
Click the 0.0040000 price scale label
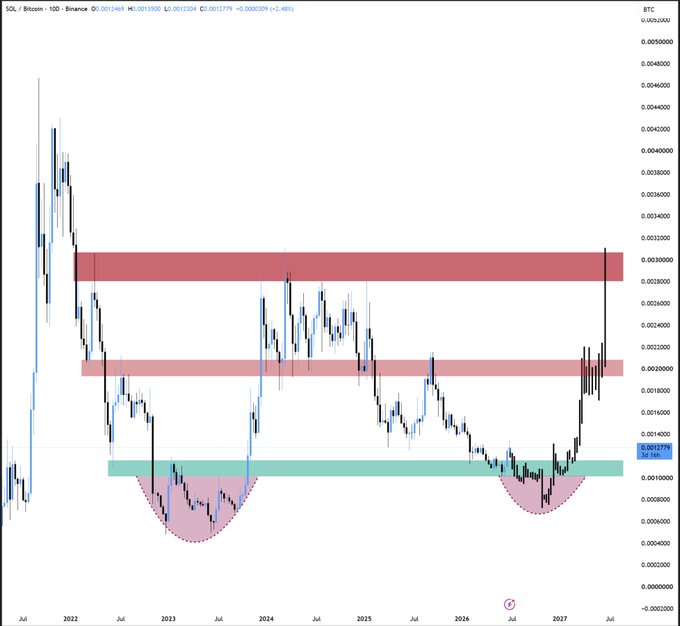(x=657, y=151)
